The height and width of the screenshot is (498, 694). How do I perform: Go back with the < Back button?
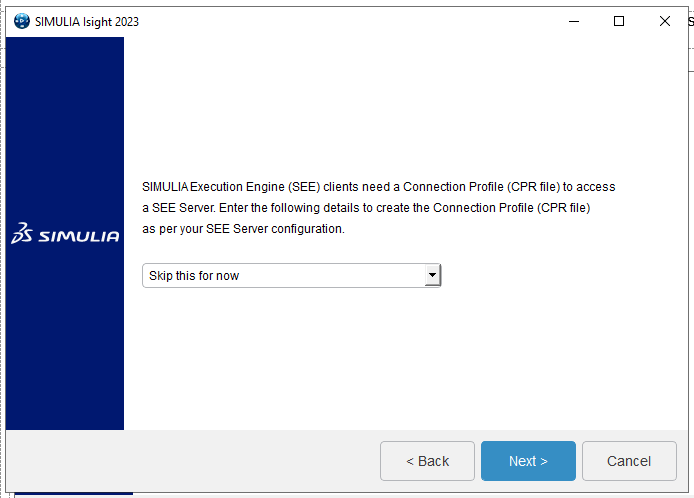click(x=427, y=461)
